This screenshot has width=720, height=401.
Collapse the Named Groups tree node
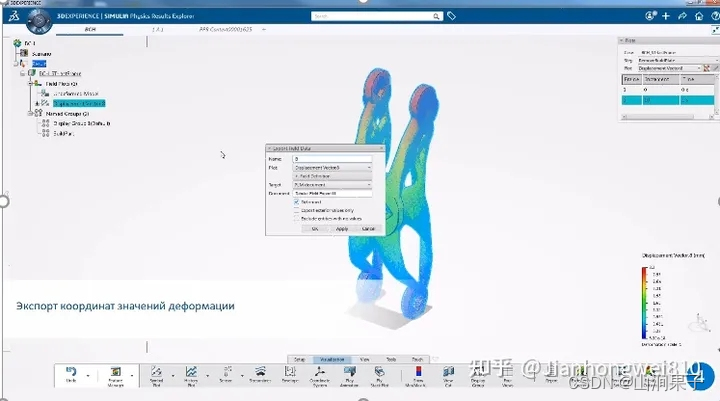[30, 113]
